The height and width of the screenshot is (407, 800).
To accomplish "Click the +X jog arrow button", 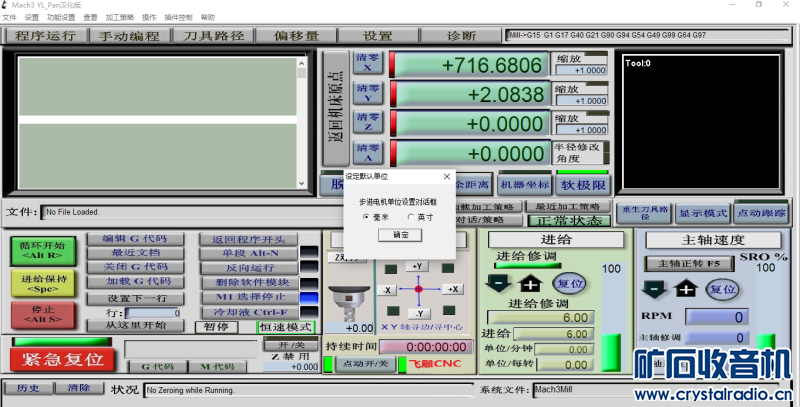I will [x=452, y=289].
